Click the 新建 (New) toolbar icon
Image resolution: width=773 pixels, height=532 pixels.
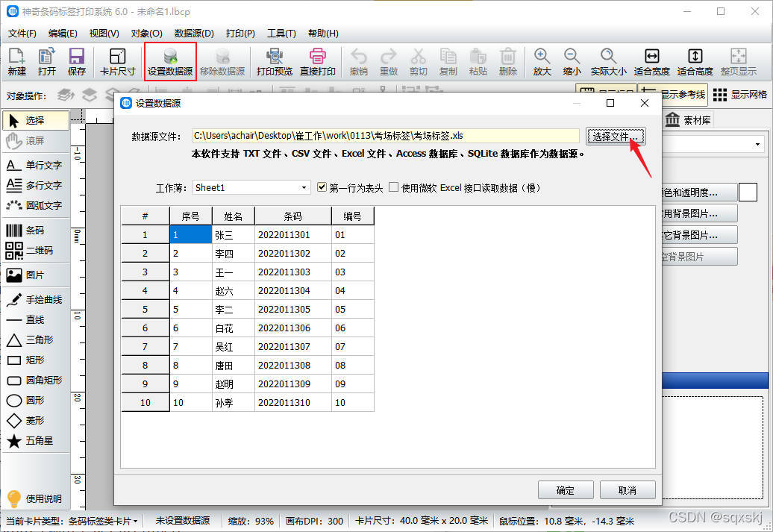click(16, 62)
